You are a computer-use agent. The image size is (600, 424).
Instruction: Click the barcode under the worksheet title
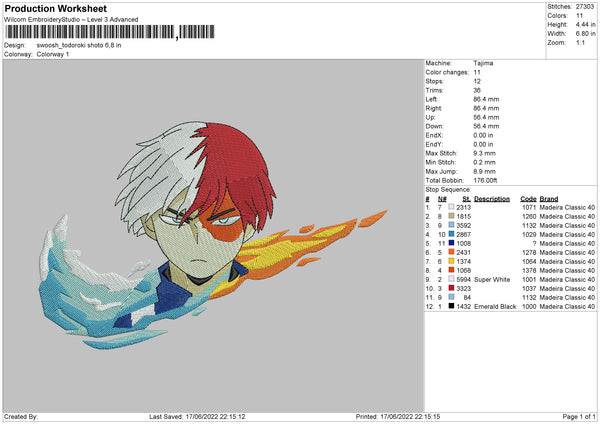109,32
